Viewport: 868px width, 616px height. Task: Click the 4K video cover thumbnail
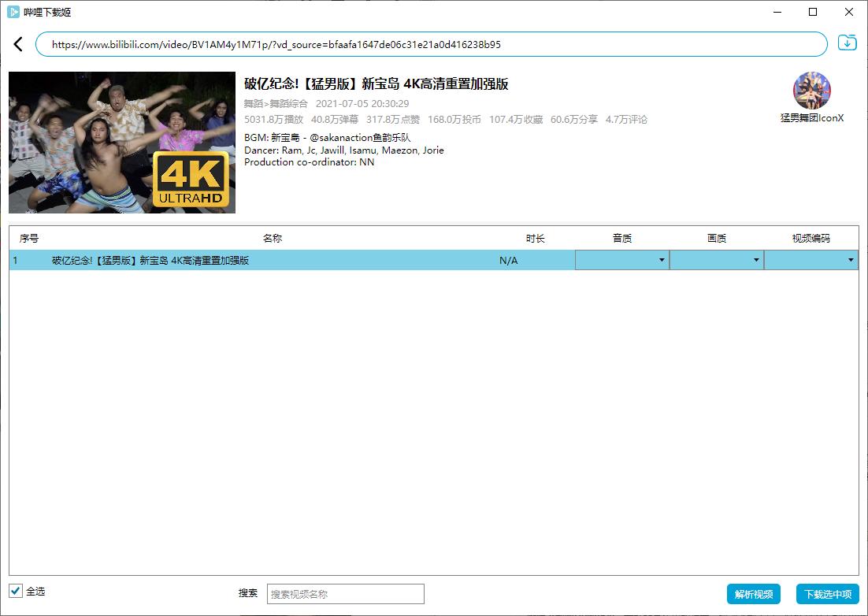point(122,143)
